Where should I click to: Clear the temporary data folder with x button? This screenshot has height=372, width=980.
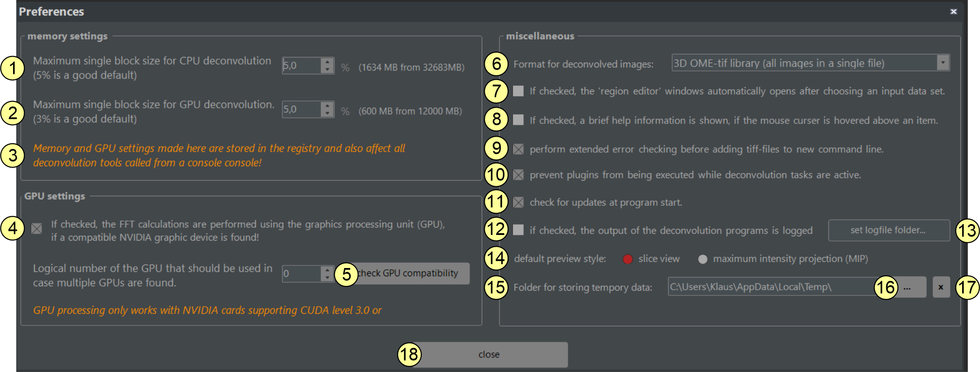point(941,288)
